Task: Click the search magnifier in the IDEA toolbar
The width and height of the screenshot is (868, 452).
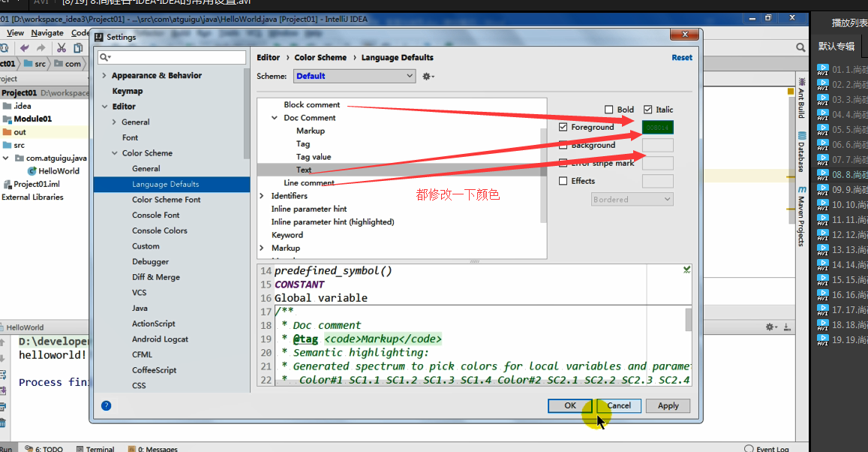Action: tap(800, 47)
